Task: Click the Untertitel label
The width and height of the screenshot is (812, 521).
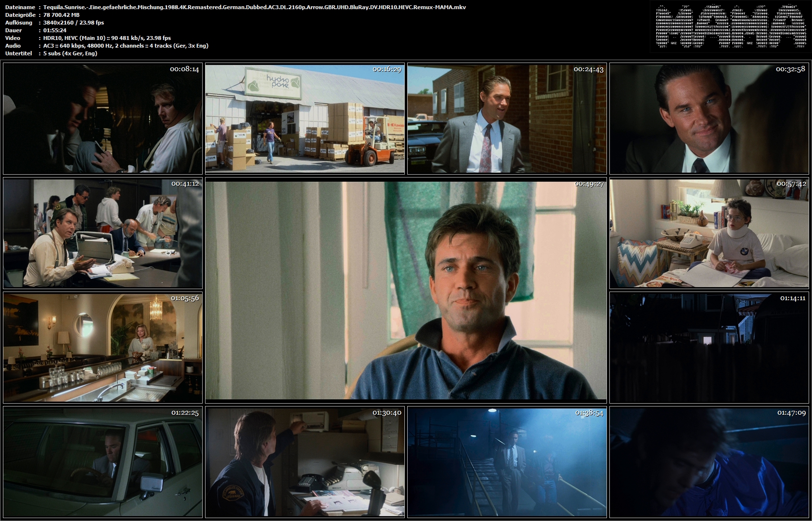Action: (x=19, y=53)
